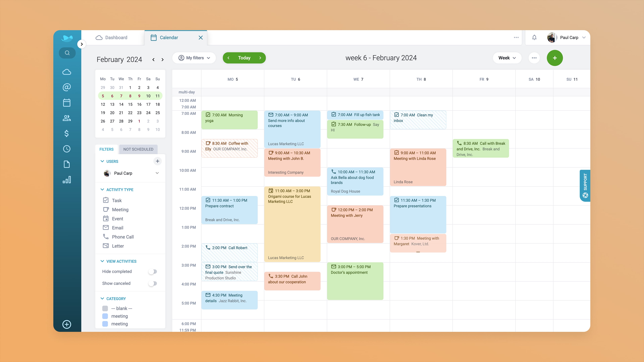Open the Not Scheduled tab
Screen dimensions: 644x362
pyautogui.click(x=138, y=149)
